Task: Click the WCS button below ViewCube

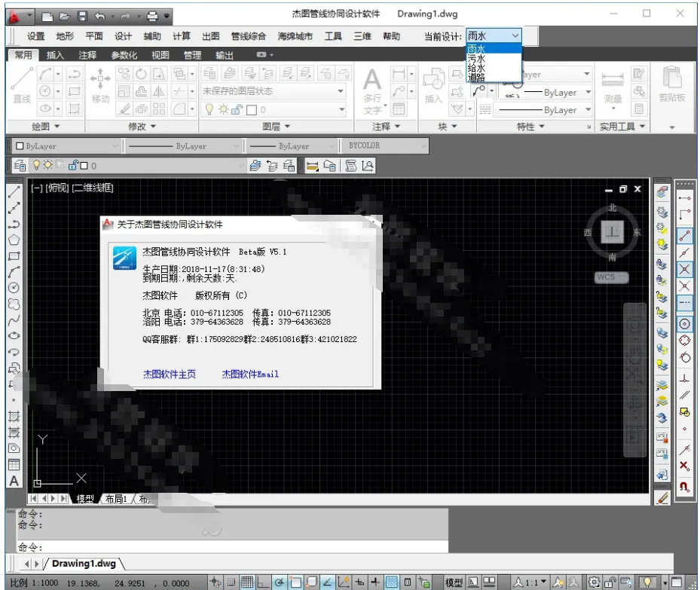Action: tap(611, 277)
